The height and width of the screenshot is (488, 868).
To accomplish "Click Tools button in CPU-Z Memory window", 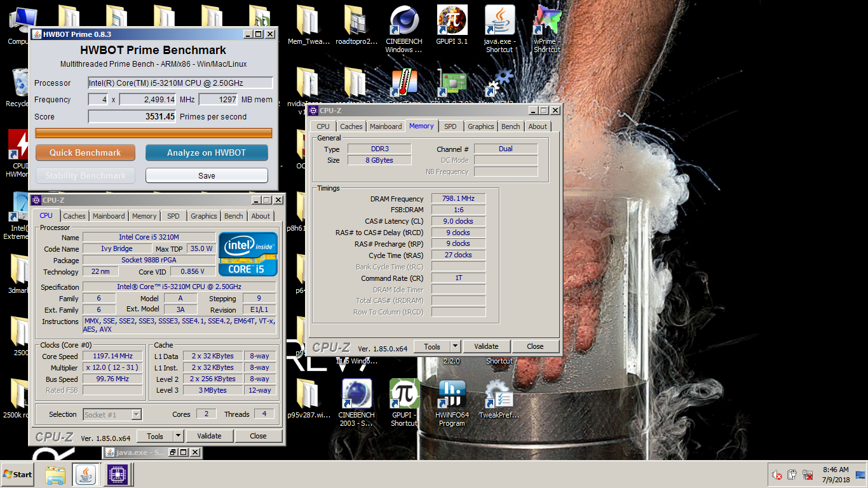I will tap(432, 346).
